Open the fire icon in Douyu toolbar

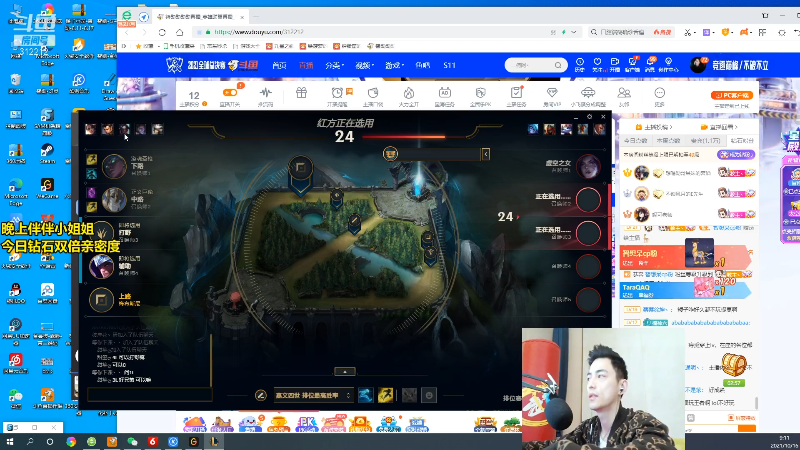(x=409, y=93)
